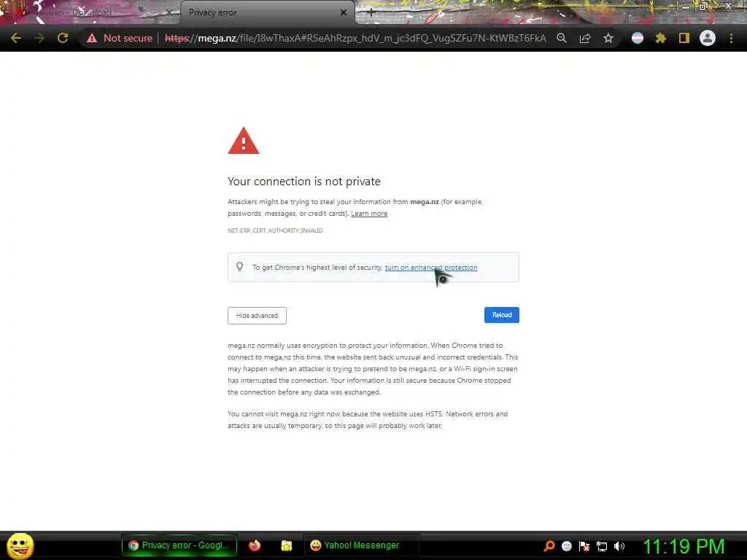The height and width of the screenshot is (560, 747).
Task: Open Yahoo! Messenger from taskbar
Action: pyautogui.click(x=361, y=545)
